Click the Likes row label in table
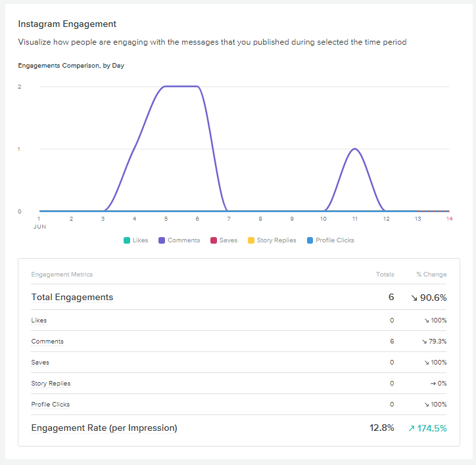This screenshot has width=476, height=465. coord(39,321)
